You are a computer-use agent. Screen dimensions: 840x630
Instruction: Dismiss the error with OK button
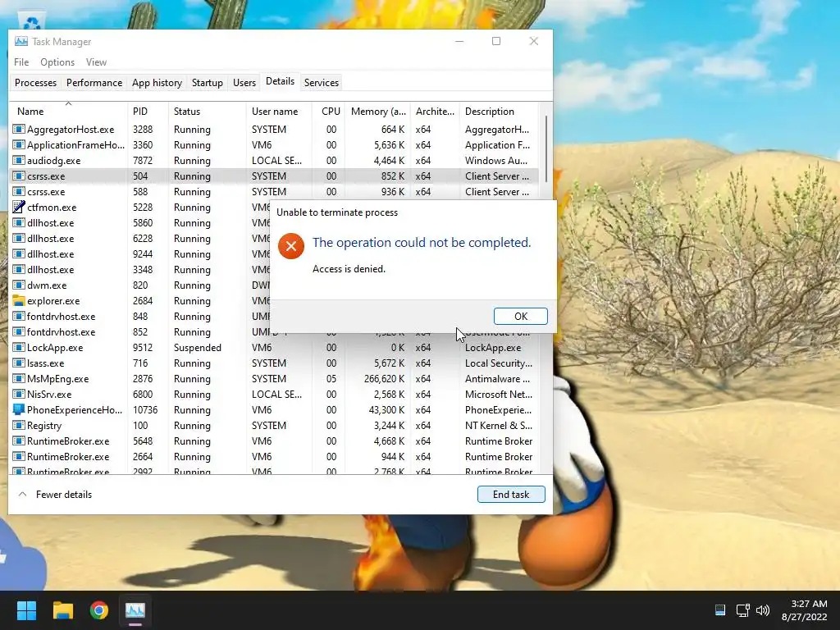coord(521,316)
